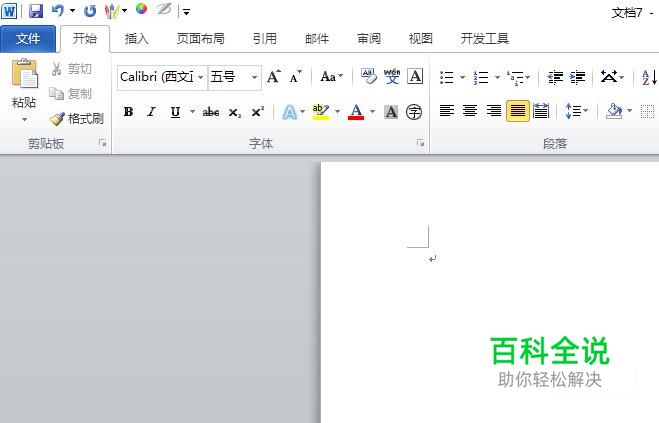
Task: Click the Shading paint bucket icon
Action: 614,111
